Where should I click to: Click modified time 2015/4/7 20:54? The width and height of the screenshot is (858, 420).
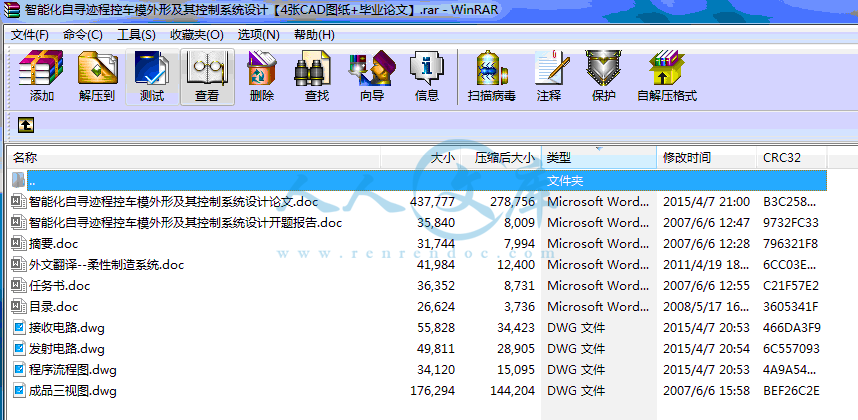point(706,349)
